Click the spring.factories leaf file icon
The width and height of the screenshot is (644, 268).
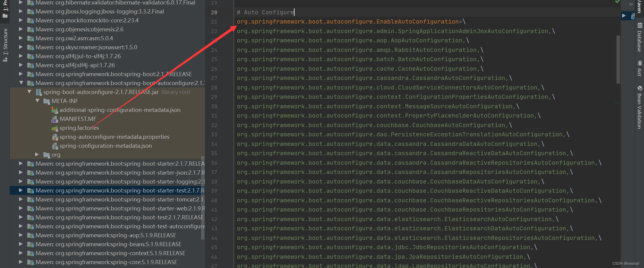click(x=55, y=128)
